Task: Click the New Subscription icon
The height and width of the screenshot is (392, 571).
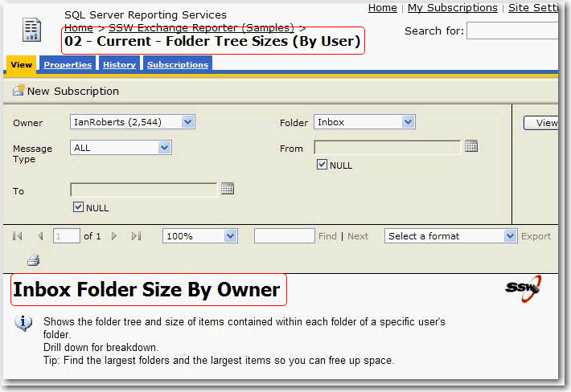Action: coord(18,91)
